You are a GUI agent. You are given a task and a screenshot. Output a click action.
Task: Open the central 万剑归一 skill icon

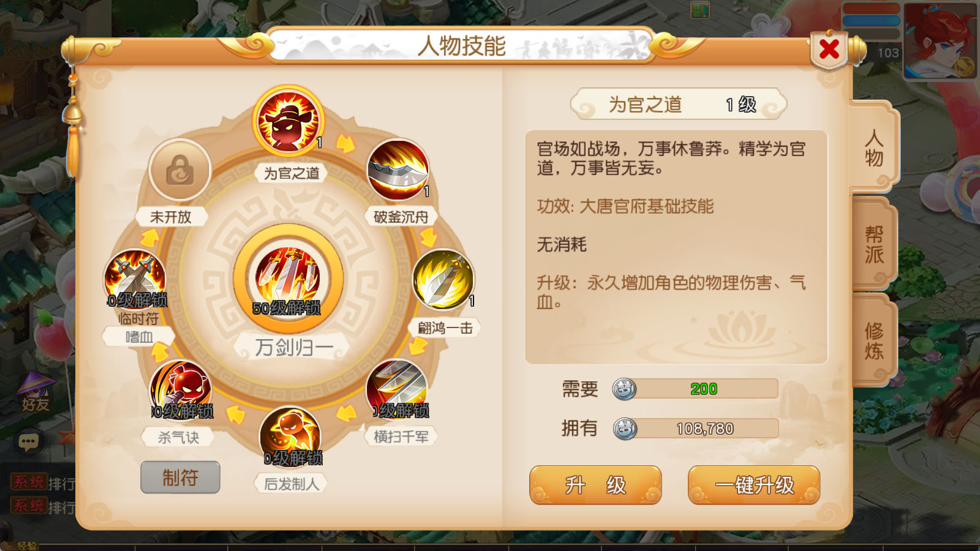click(x=288, y=279)
